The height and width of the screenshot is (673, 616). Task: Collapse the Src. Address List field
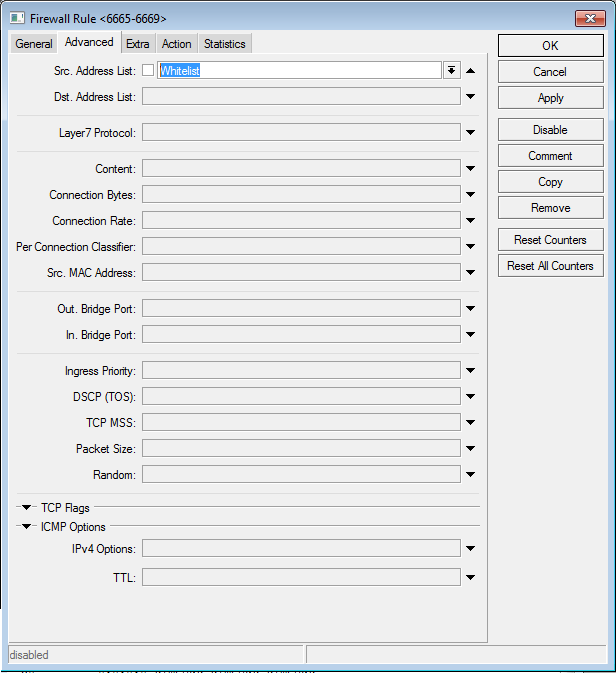tap(470, 71)
